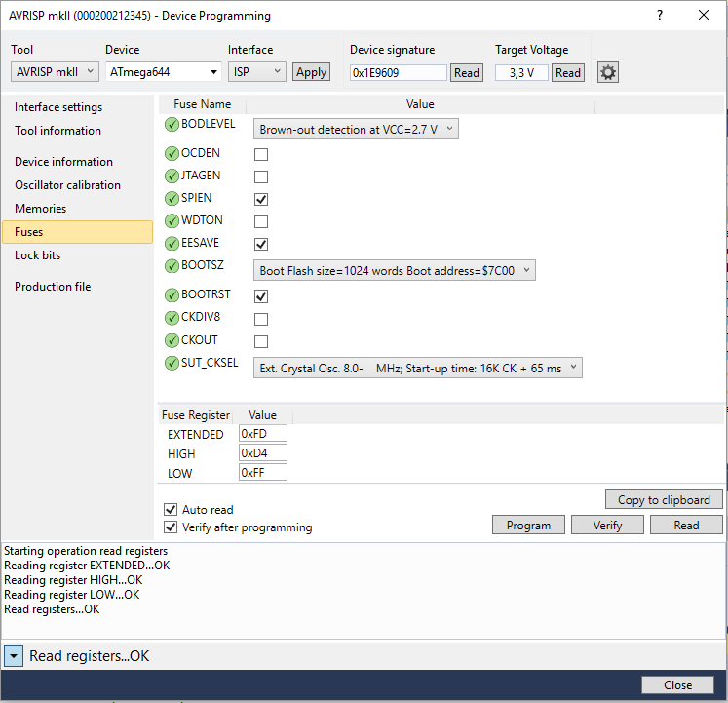Click the Target Voltage field 3,3 V
Image resolution: width=728 pixels, height=703 pixels.
(x=521, y=73)
